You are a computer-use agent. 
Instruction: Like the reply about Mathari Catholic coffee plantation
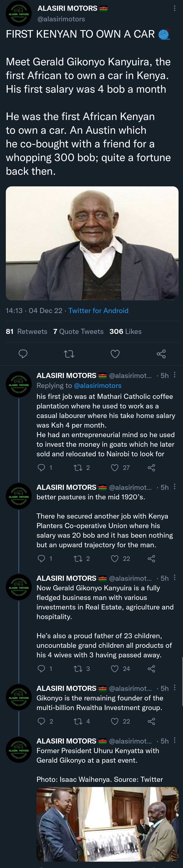pos(115,467)
